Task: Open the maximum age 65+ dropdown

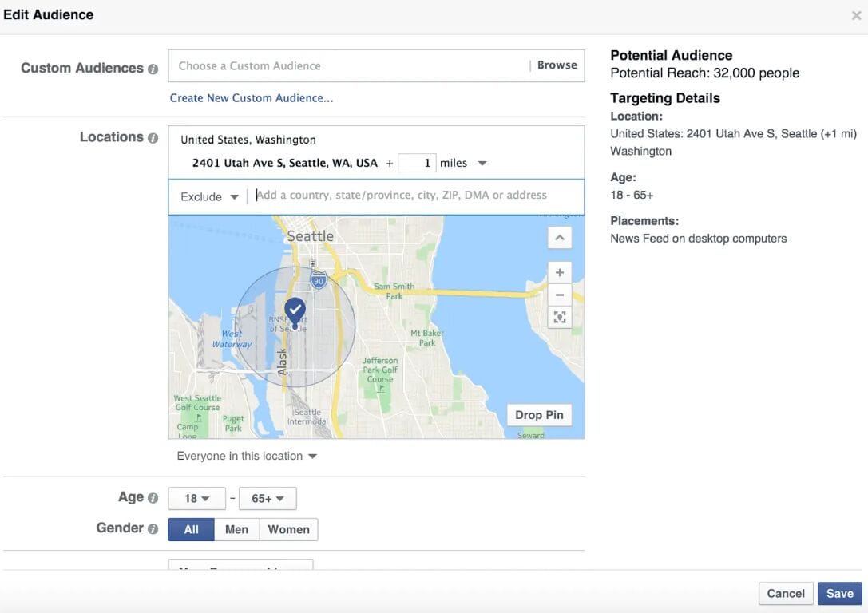Action: (268, 499)
